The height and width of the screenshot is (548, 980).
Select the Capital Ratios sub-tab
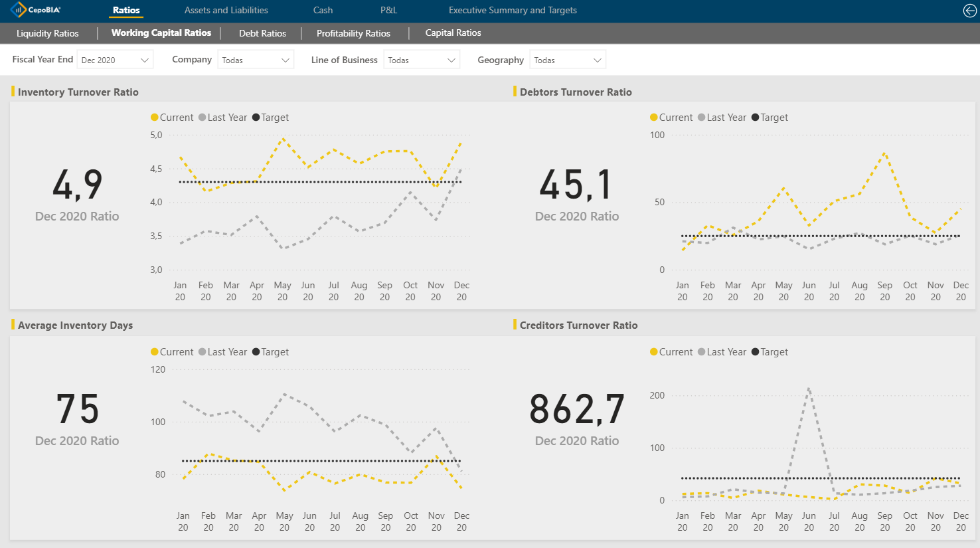453,33
